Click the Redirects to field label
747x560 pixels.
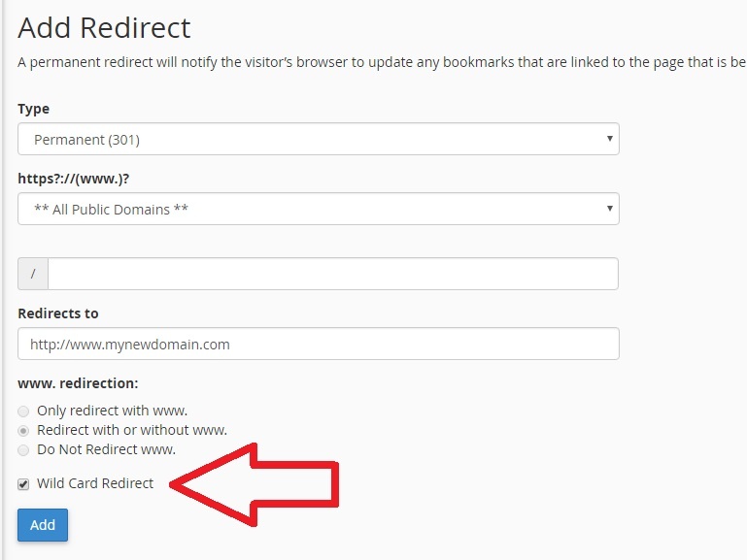pos(58,313)
